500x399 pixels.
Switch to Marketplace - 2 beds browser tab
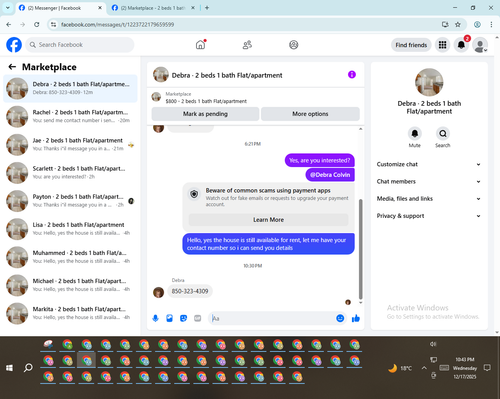coord(153,8)
